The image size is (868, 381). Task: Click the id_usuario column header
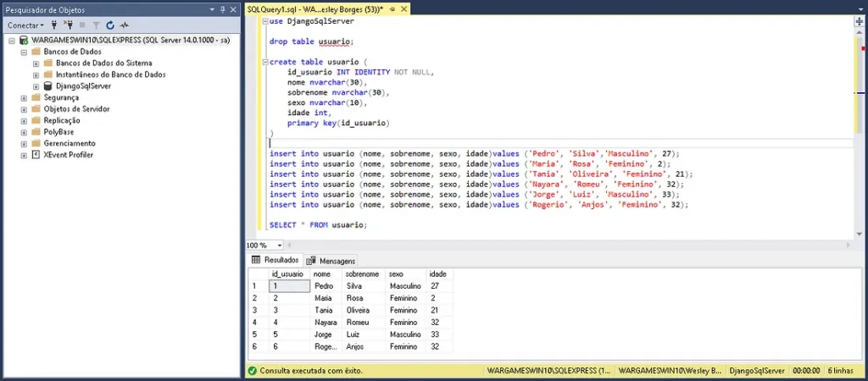click(289, 273)
